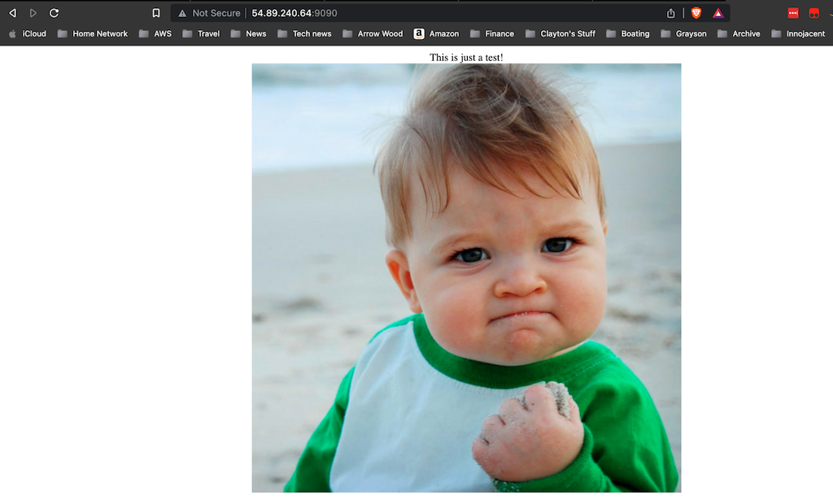Image resolution: width=833 pixels, height=504 pixels.
Task: Reload the current page
Action: coord(55,13)
